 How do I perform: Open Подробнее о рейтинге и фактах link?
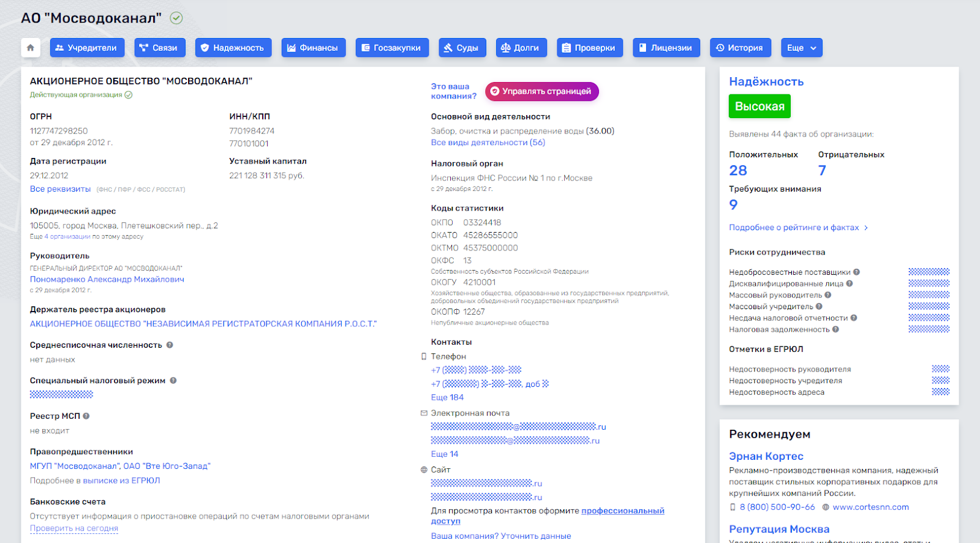(794, 228)
